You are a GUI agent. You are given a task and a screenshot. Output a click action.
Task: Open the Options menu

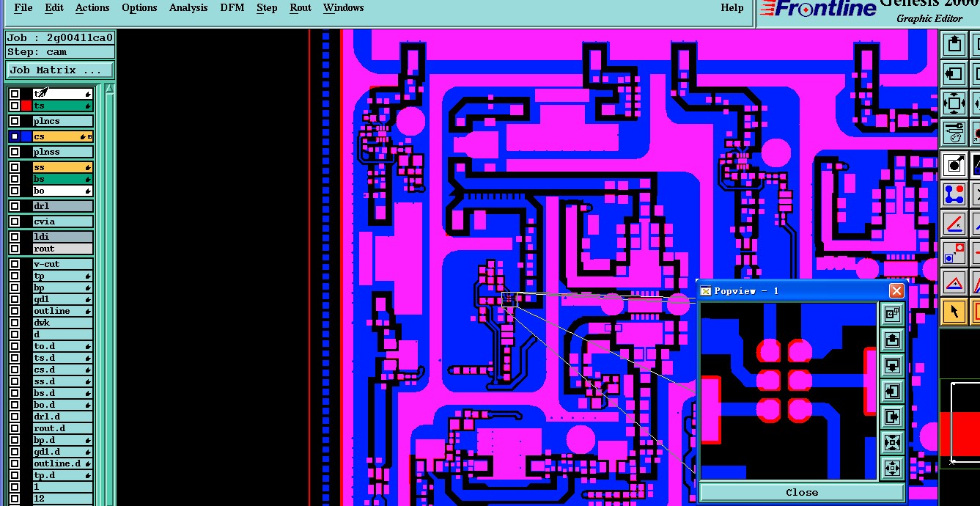(139, 8)
